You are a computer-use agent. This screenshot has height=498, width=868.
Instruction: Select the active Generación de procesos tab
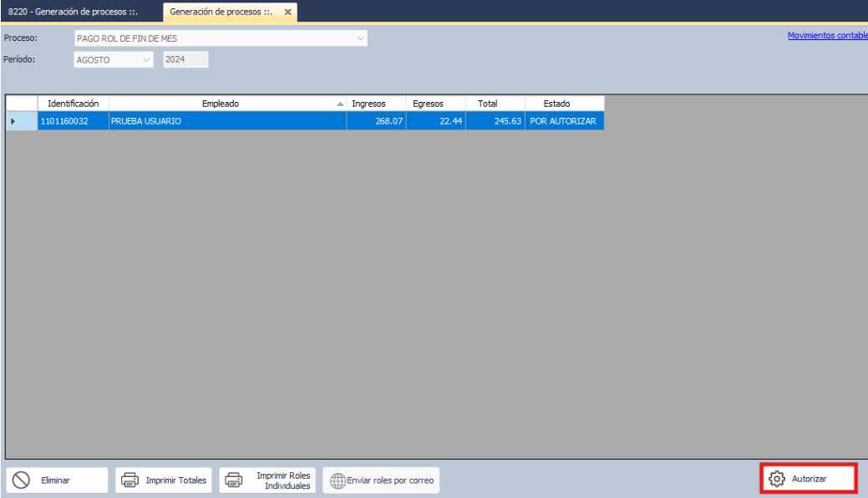pyautogui.click(x=221, y=12)
